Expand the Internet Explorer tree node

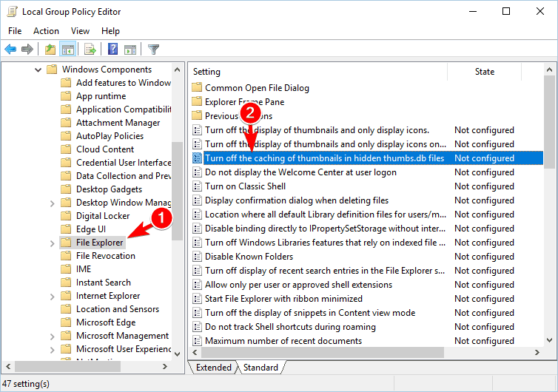click(53, 297)
